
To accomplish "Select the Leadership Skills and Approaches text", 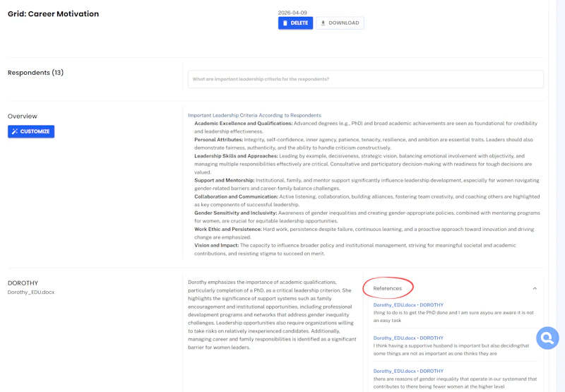I will 236,156.
